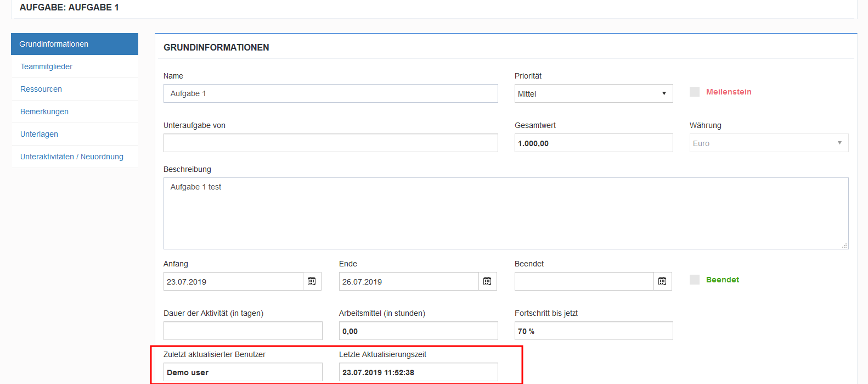This screenshot has height=384, width=868.
Task: Toggle the green Beendet checkbox
Action: tap(695, 280)
